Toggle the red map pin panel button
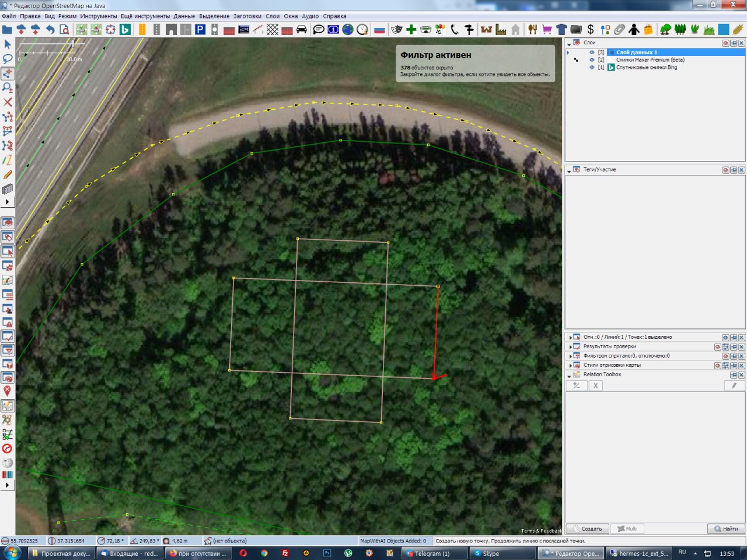The image size is (747, 560). click(8, 391)
